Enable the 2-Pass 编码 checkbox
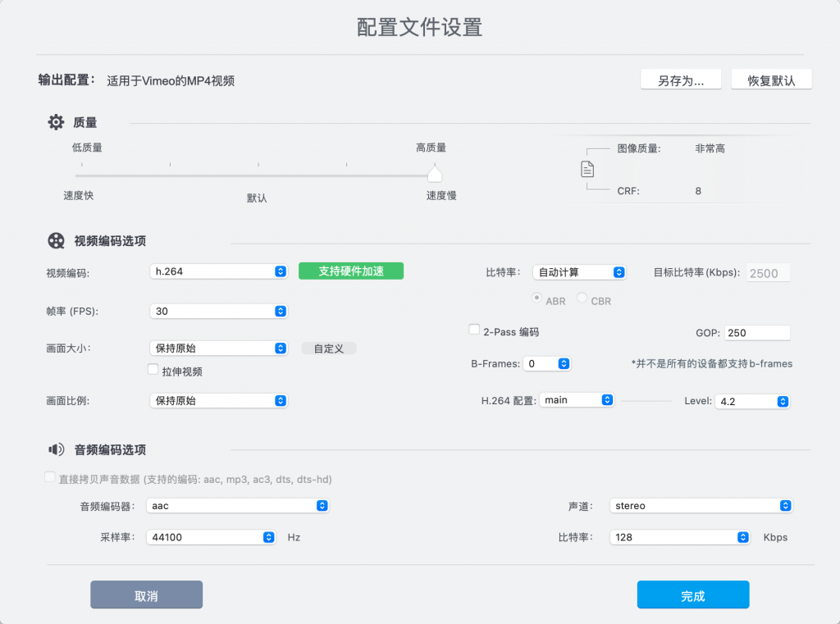Screen dimensions: 840x624 click(x=473, y=330)
